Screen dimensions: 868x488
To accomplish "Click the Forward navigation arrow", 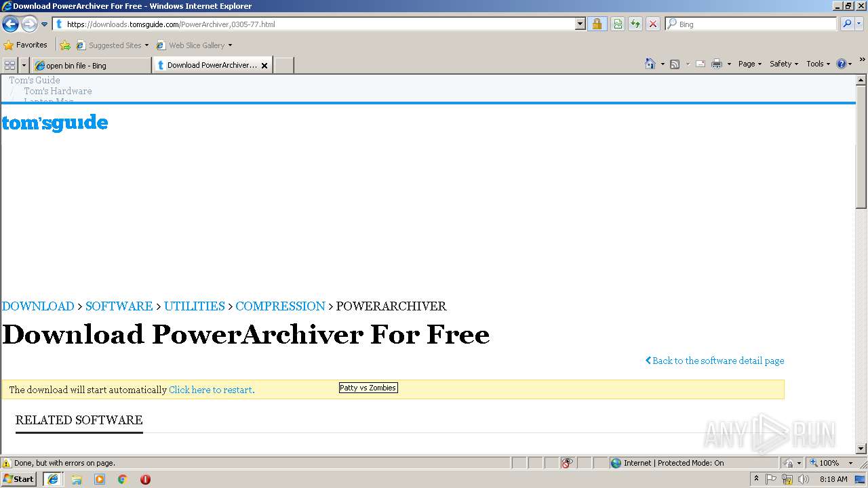I will [29, 24].
